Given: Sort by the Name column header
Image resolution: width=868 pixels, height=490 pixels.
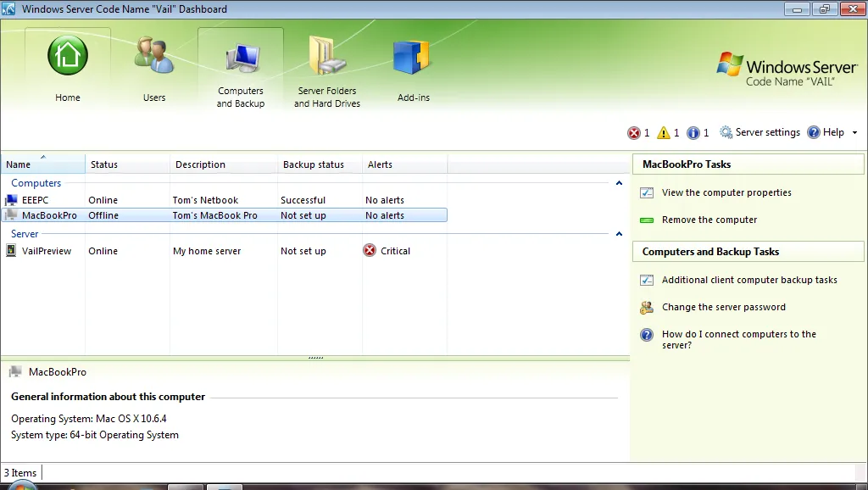Looking at the screenshot, I should 43,164.
